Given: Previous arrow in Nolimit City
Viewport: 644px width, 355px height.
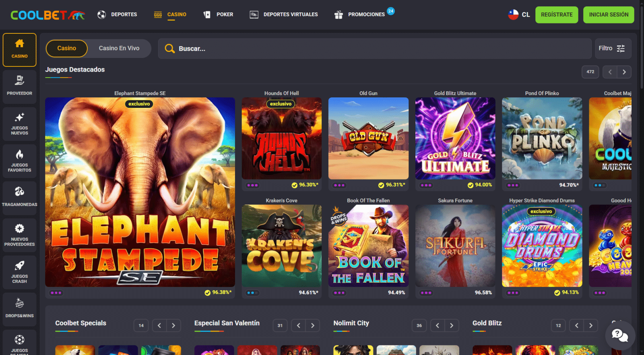Looking at the screenshot, I should coord(438,326).
